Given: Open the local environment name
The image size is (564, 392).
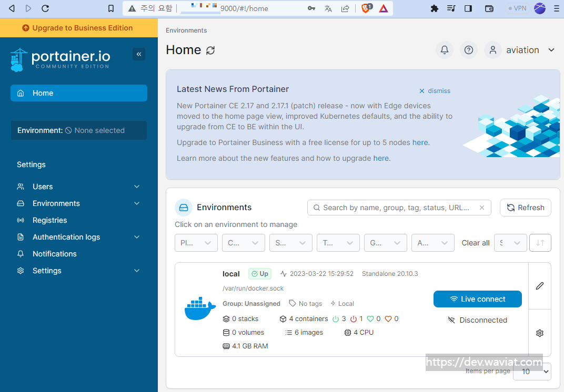Looking at the screenshot, I should pos(231,274).
